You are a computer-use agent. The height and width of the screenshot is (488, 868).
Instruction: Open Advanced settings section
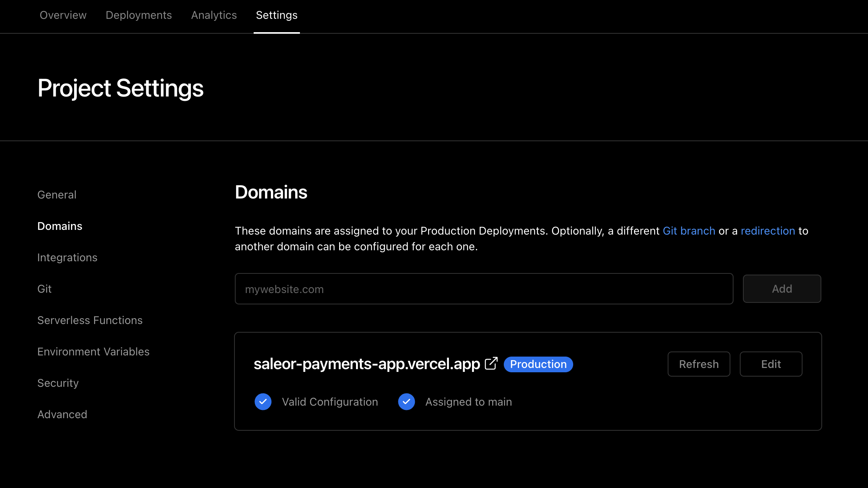pos(62,414)
